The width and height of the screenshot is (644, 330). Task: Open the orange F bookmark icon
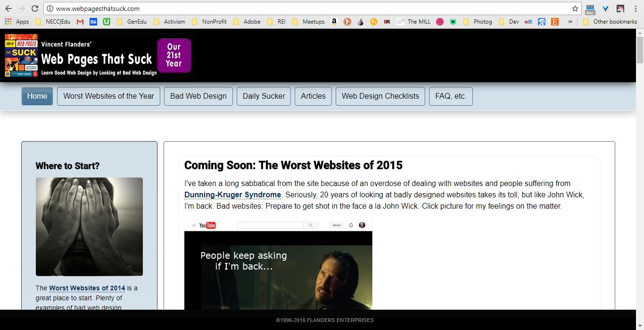click(374, 21)
